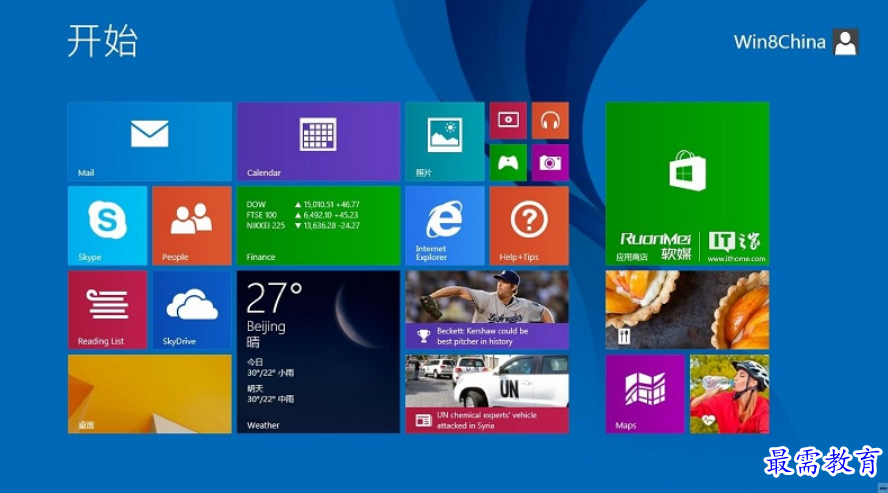Screen dimensions: 888x493
Task: Open the People tile
Action: [192, 226]
